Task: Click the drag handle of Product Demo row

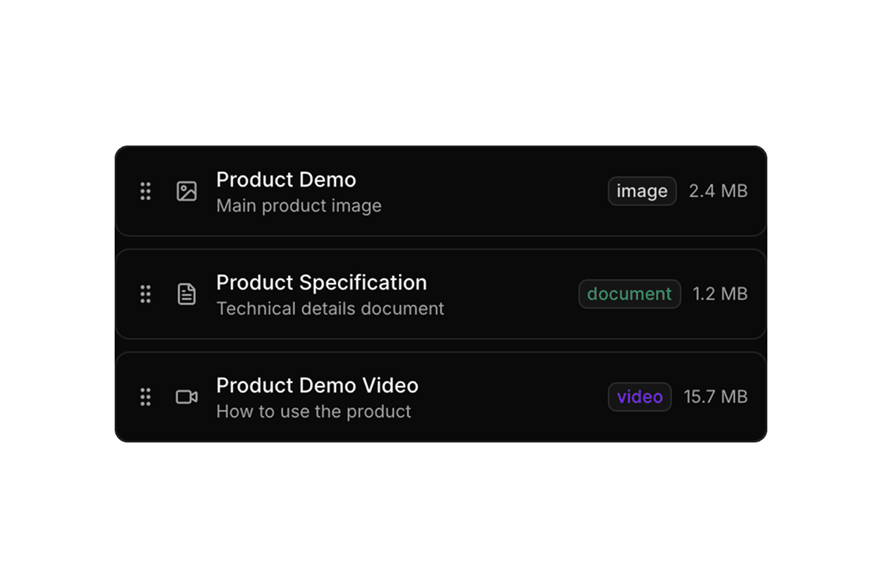Action: tap(146, 191)
